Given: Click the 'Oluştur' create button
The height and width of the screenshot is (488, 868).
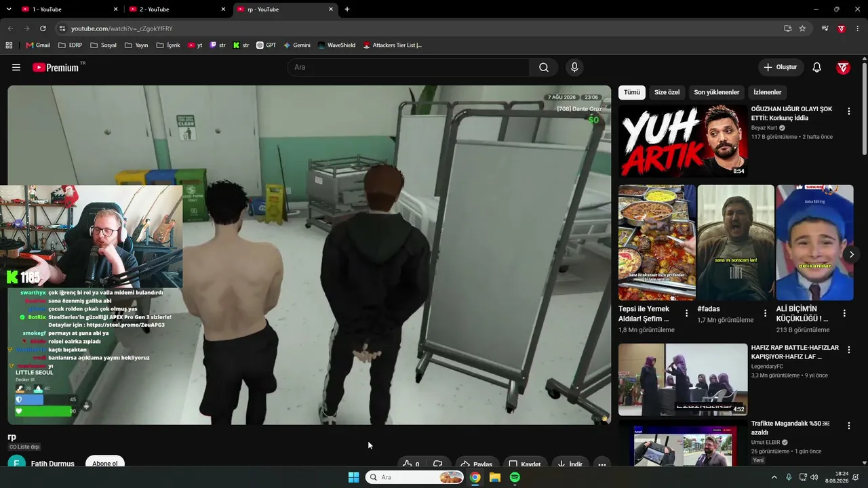Looking at the screenshot, I should tap(781, 67).
